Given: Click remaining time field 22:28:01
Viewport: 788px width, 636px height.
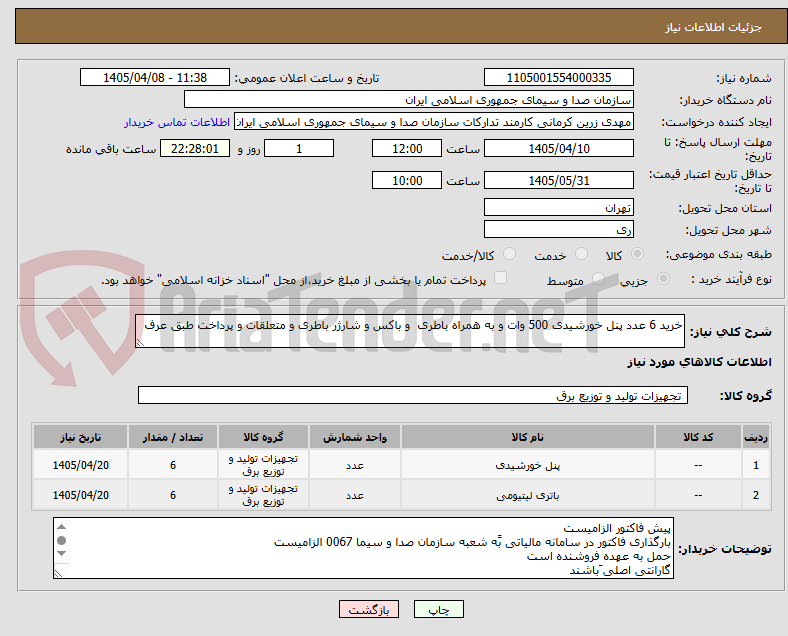Looking at the screenshot, I should tap(195, 148).
